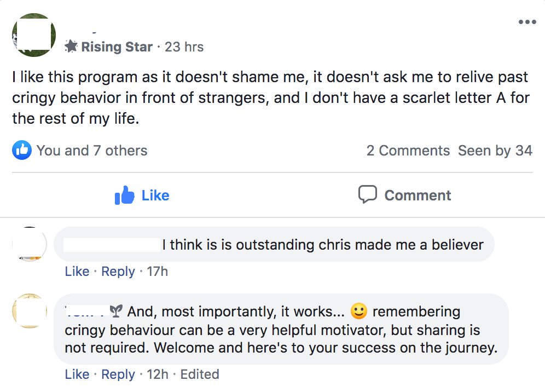Like the 'chris made me a believer' comment
545x392 pixels.
tap(77, 272)
